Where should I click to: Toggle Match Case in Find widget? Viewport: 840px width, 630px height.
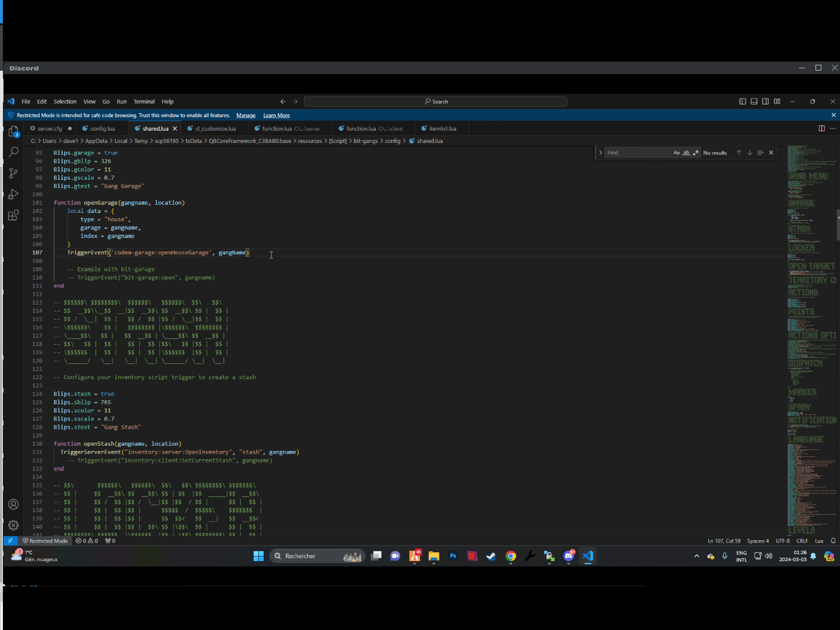pos(677,153)
